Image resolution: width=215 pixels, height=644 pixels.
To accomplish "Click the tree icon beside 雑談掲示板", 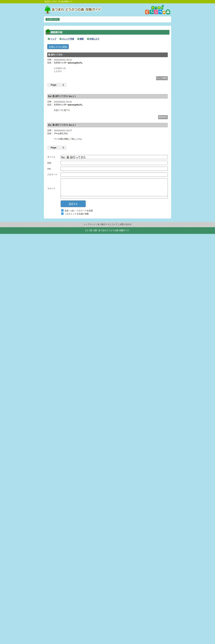I will point(48,31).
